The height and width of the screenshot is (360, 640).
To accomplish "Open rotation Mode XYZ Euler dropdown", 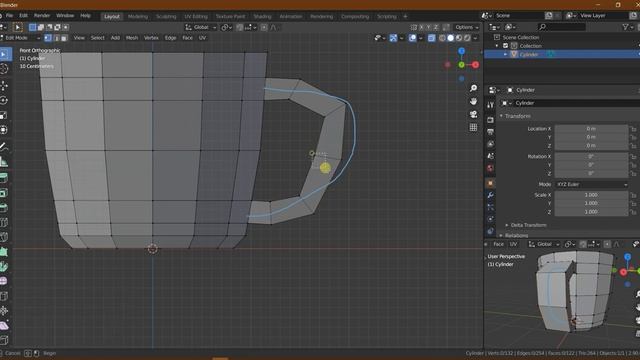I will pos(591,184).
